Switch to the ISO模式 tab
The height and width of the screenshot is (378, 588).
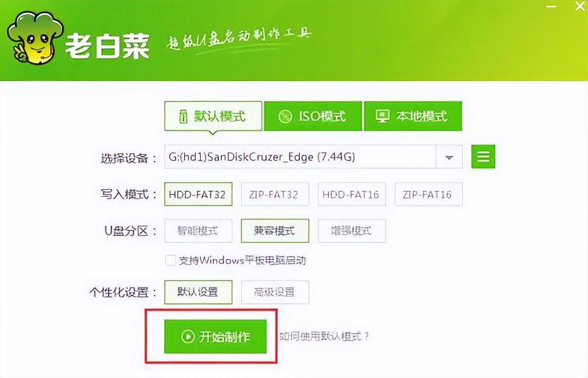click(x=313, y=116)
